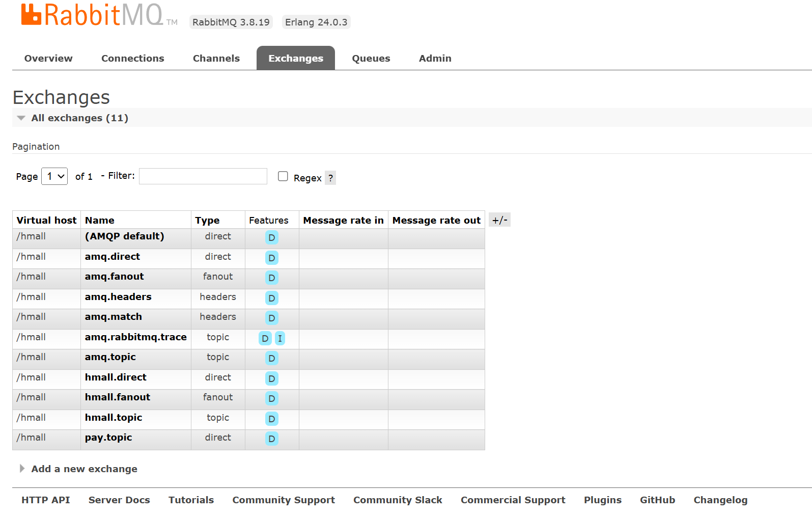Click the D badge in amq.match row
Viewport: 812px width, 517px height.
pyautogui.click(x=272, y=318)
